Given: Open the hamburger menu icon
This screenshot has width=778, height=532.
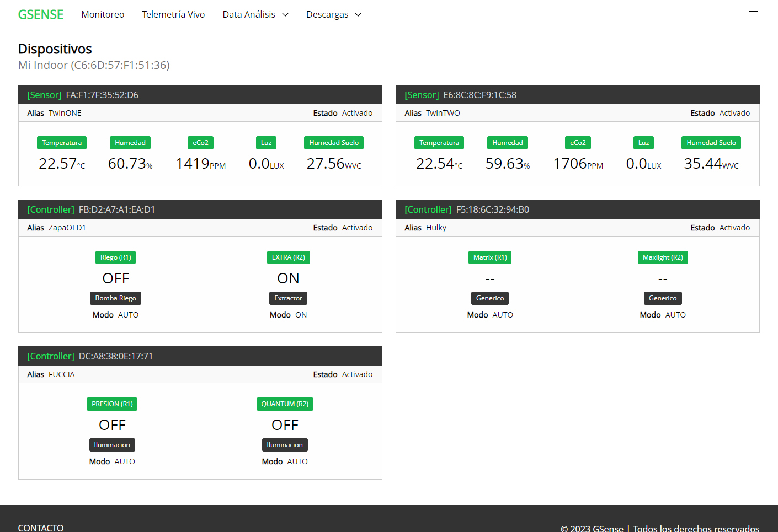Looking at the screenshot, I should coord(753,14).
